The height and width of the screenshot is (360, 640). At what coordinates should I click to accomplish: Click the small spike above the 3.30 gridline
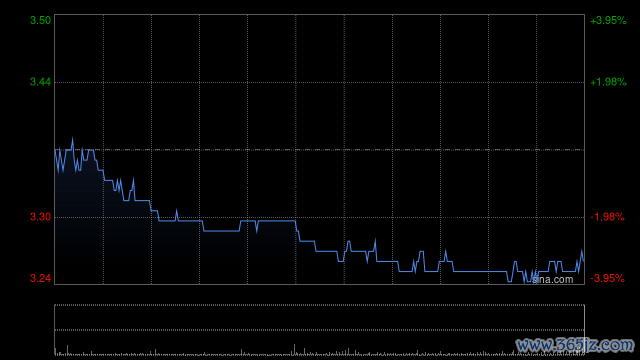(x=176, y=211)
